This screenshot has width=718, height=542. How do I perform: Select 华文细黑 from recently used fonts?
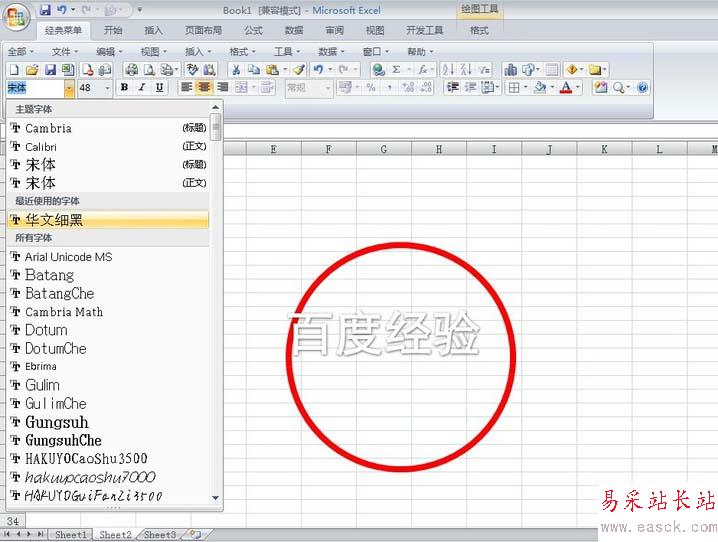pyautogui.click(x=108, y=220)
